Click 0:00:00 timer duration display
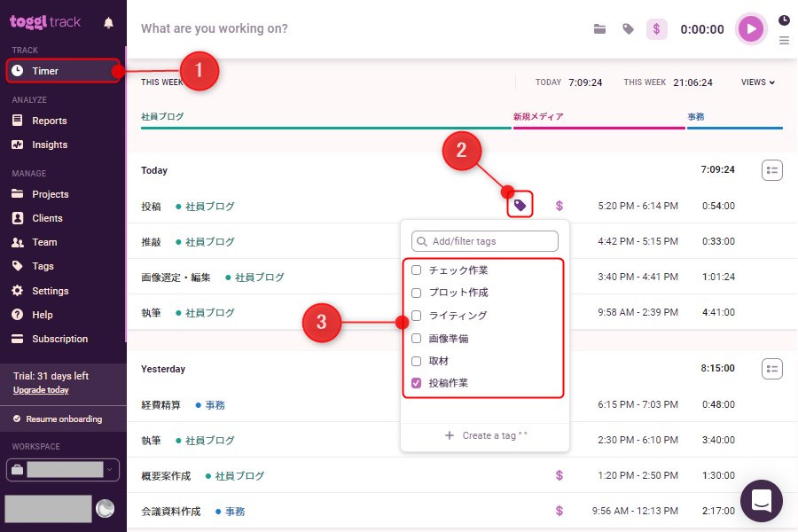798x532 pixels. coord(702,29)
